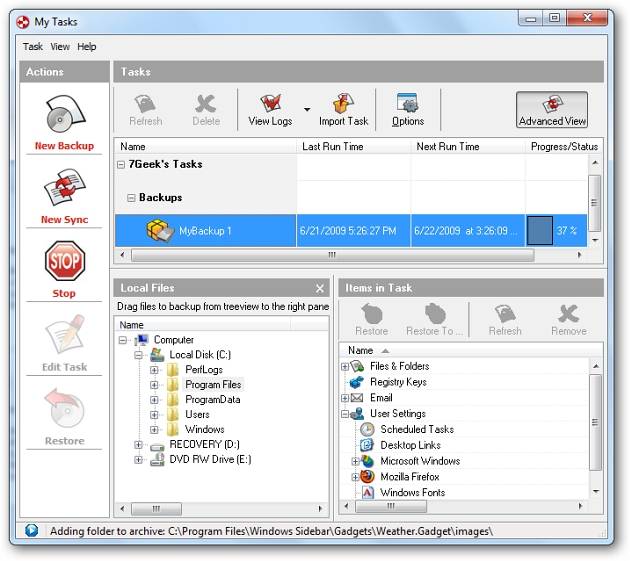Close the Local Files panel
This screenshot has width=630, height=561.
point(319,288)
